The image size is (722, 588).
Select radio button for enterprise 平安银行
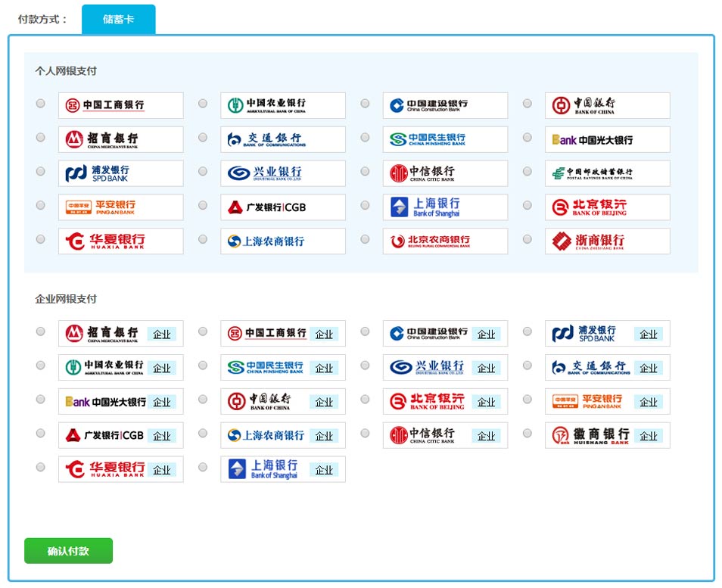pos(527,400)
